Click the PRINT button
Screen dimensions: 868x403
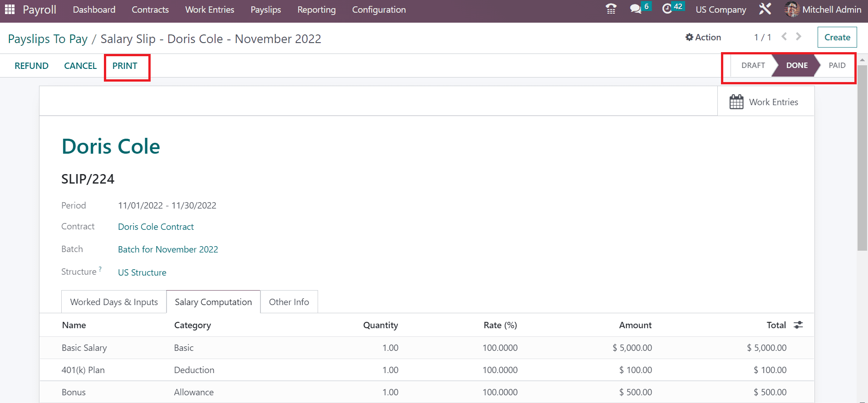pos(125,66)
